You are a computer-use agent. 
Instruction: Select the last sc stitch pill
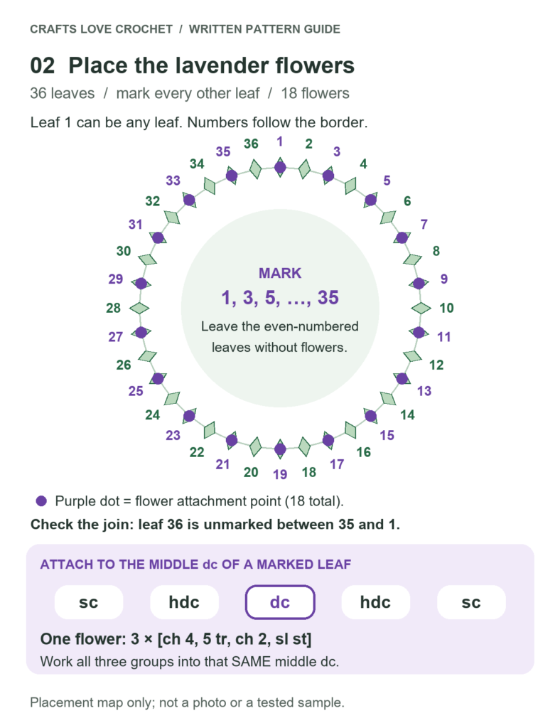tap(471, 602)
